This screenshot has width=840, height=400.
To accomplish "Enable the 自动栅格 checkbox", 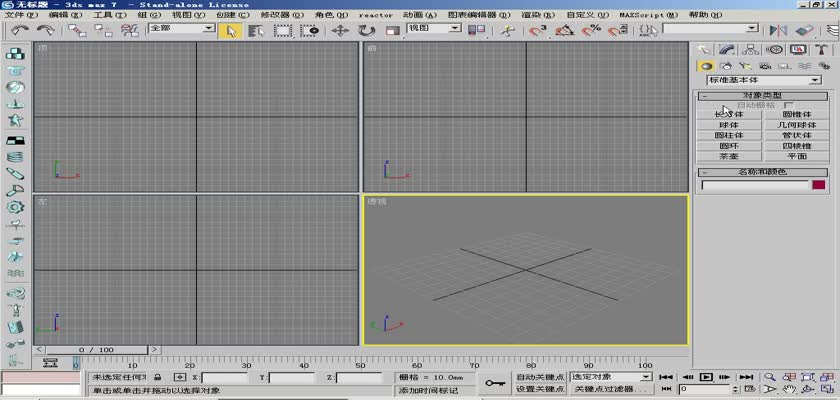I will coord(789,105).
